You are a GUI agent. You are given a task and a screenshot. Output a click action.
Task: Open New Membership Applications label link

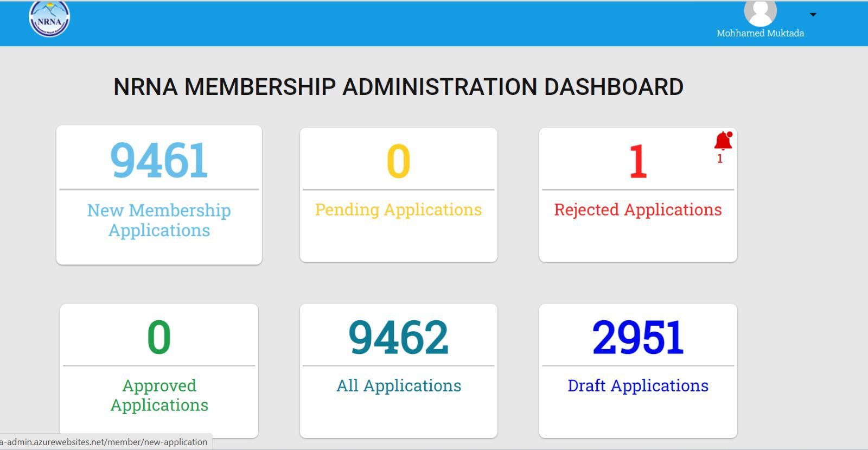pyautogui.click(x=159, y=220)
